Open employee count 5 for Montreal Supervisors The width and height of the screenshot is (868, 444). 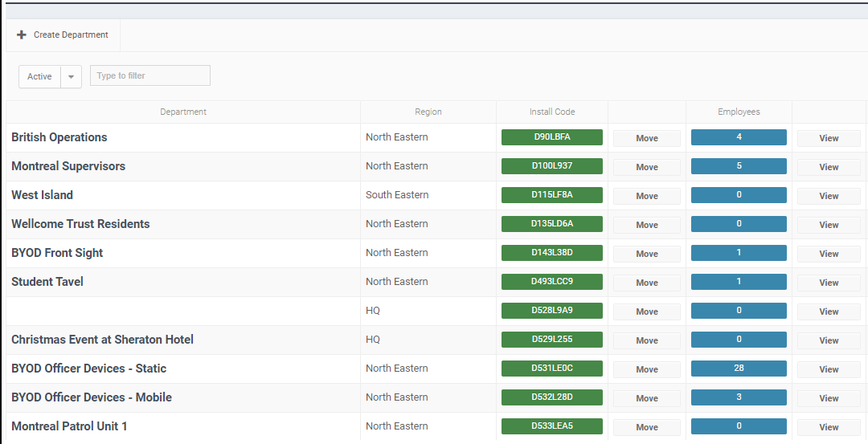(739, 166)
